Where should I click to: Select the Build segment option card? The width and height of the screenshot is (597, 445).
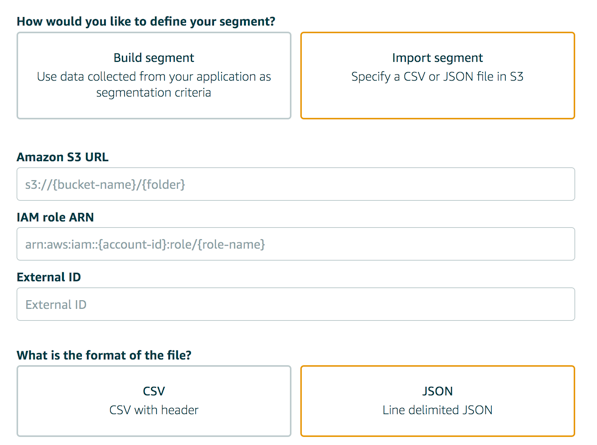coord(154,75)
